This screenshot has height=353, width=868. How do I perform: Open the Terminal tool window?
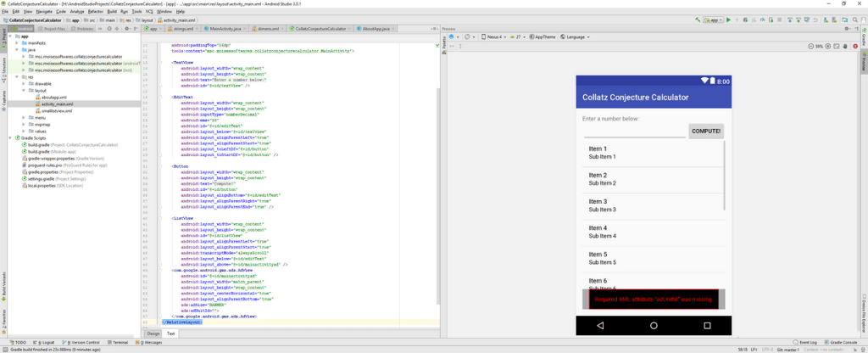tap(117, 343)
